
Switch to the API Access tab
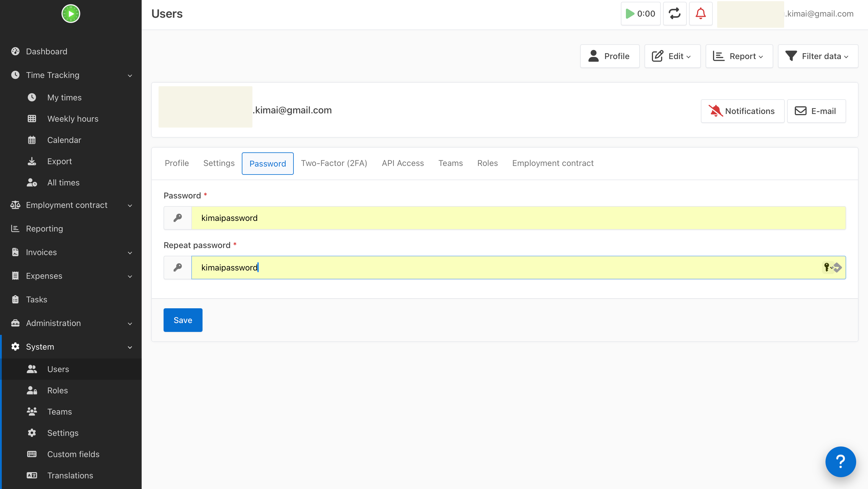(x=403, y=163)
